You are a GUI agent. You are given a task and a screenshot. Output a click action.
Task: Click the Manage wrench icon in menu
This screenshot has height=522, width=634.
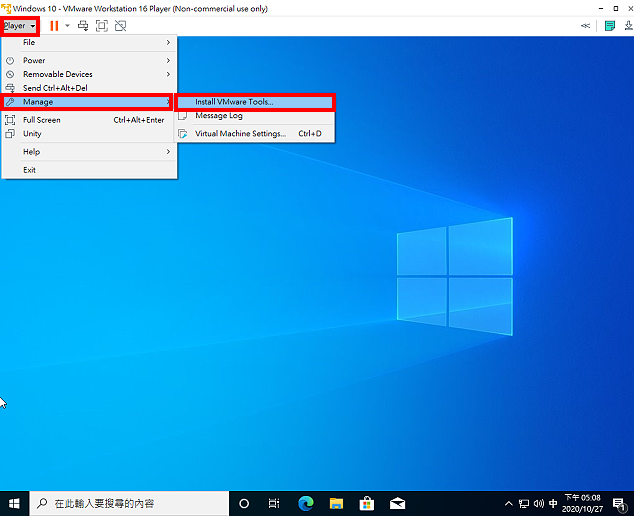pyautogui.click(x=10, y=102)
